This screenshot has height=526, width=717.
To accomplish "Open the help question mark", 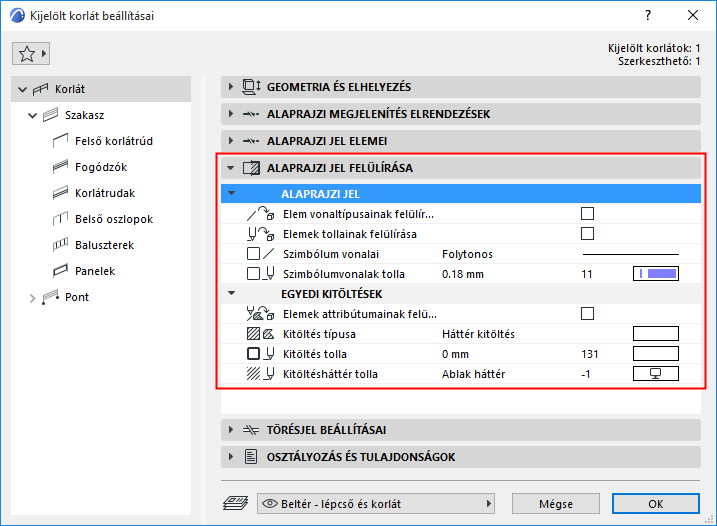I will coord(648,15).
